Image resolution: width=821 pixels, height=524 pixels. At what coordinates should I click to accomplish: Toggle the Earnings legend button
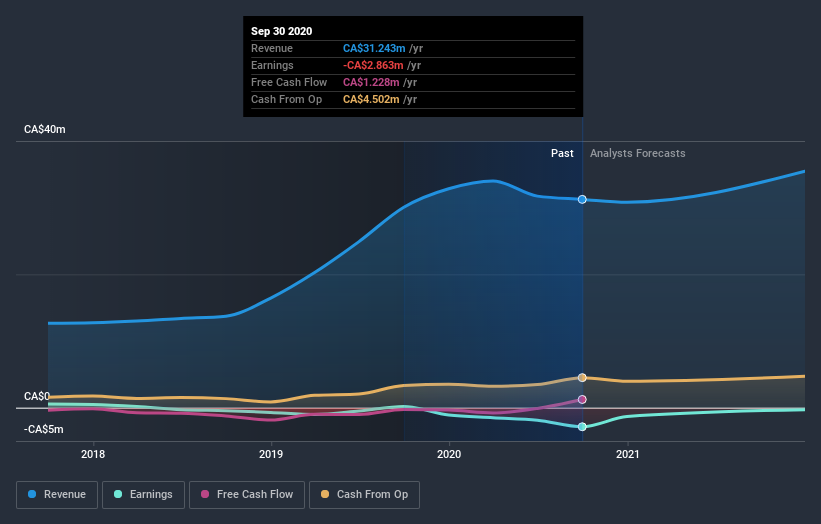[x=143, y=495]
